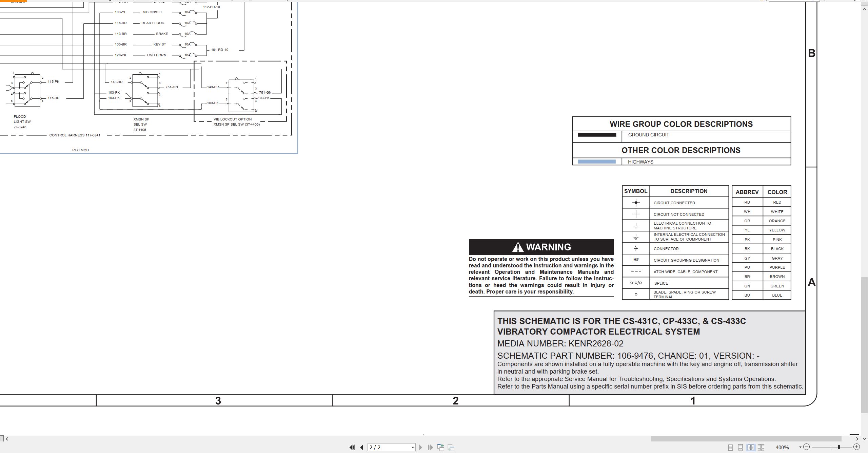Click 'FWD HORN' fuse label
868x453 pixels.
coord(156,55)
